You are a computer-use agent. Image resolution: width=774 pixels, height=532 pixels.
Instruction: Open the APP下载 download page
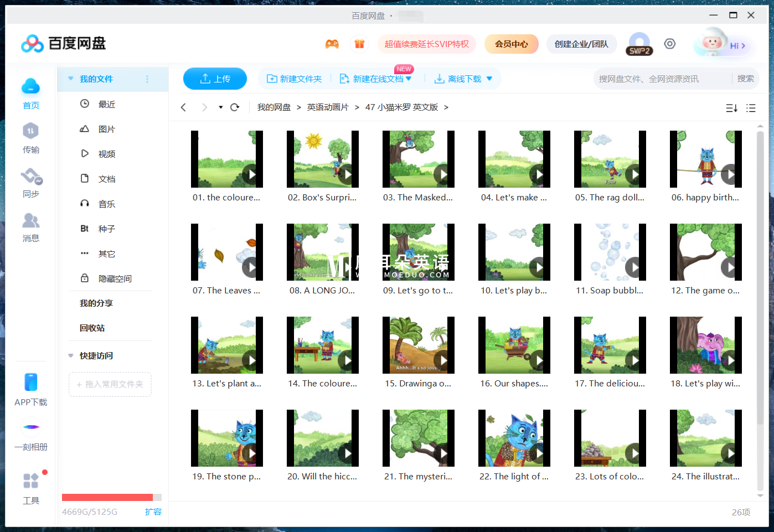[x=31, y=388]
